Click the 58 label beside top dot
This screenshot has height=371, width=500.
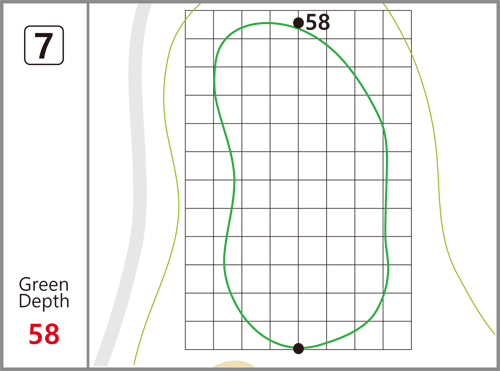[318, 22]
